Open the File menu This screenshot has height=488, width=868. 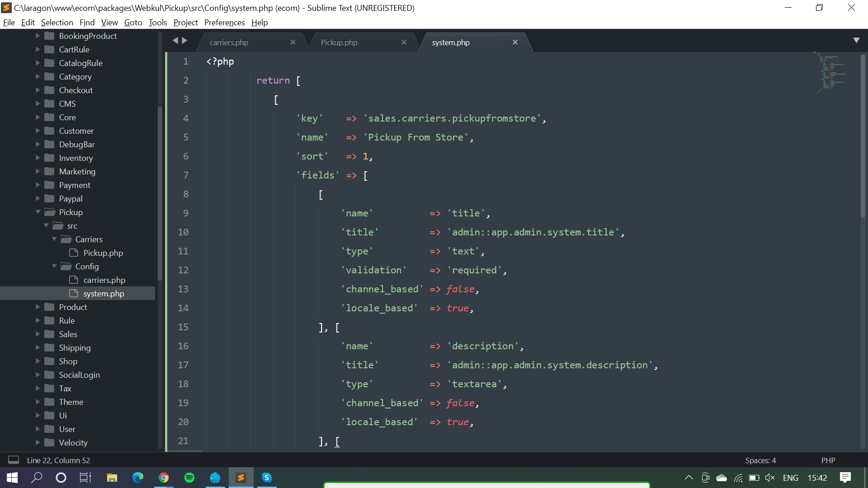tap(9, 23)
